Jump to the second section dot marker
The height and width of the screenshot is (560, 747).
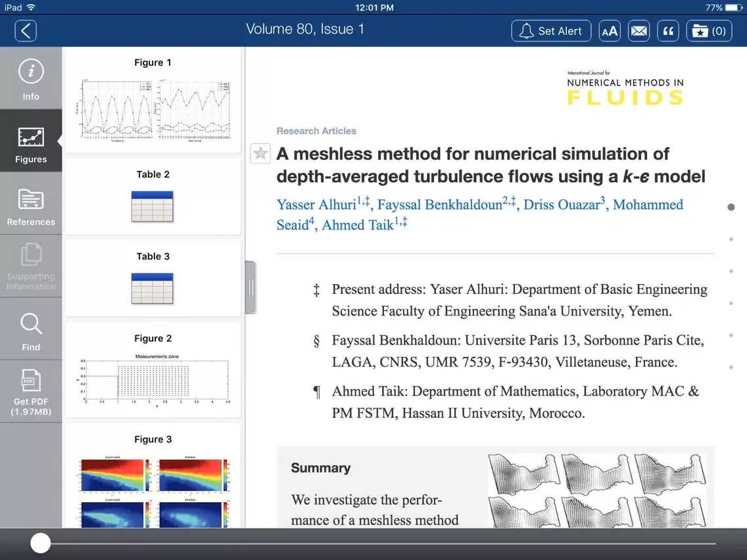pyautogui.click(x=731, y=239)
